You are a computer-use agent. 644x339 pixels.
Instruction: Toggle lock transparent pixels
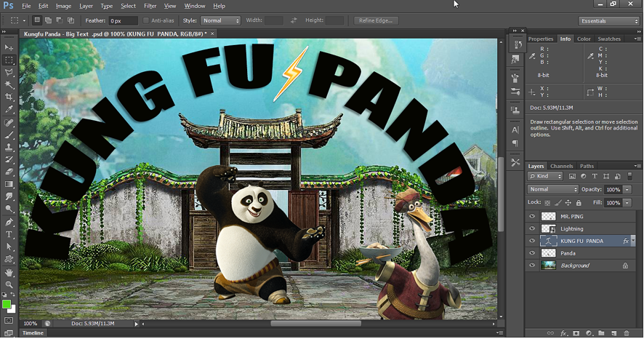547,202
